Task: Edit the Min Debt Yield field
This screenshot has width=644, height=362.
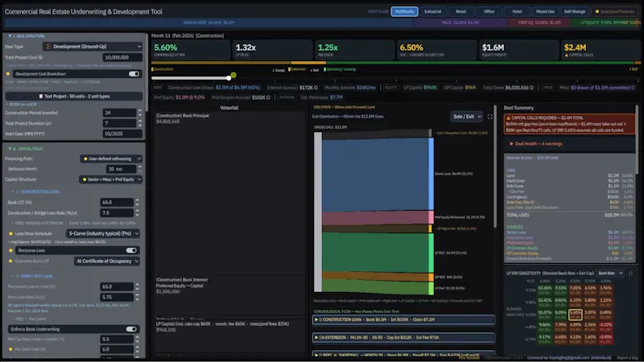Action: point(117,349)
